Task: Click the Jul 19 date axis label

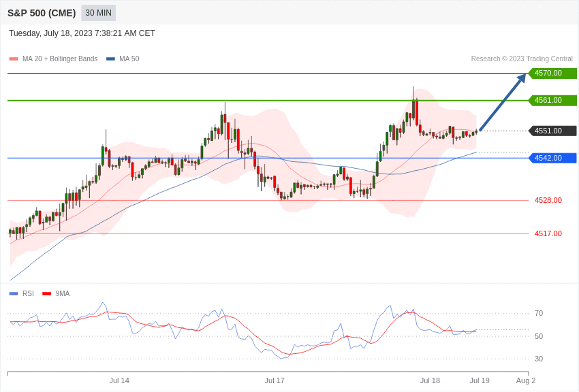Action: coord(480,380)
